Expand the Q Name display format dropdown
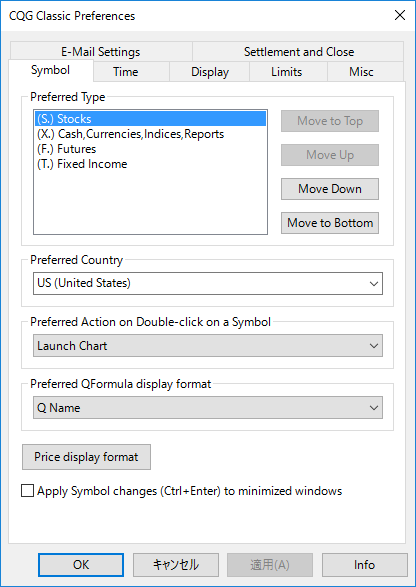 (208, 408)
